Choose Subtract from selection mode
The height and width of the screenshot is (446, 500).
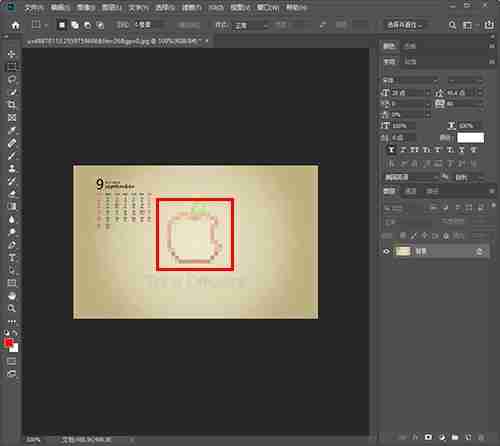87,25
